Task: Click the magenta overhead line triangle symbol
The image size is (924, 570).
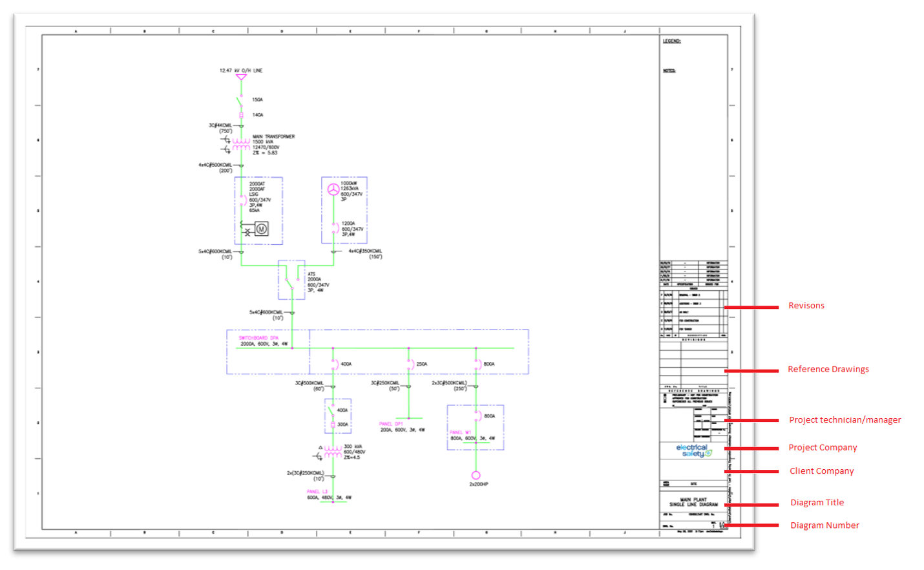Action: (x=241, y=77)
